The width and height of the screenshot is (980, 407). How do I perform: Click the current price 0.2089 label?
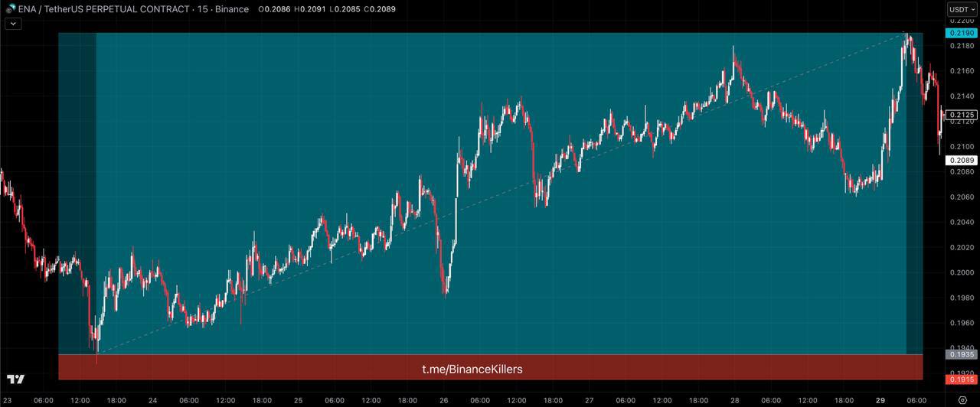pyautogui.click(x=962, y=160)
